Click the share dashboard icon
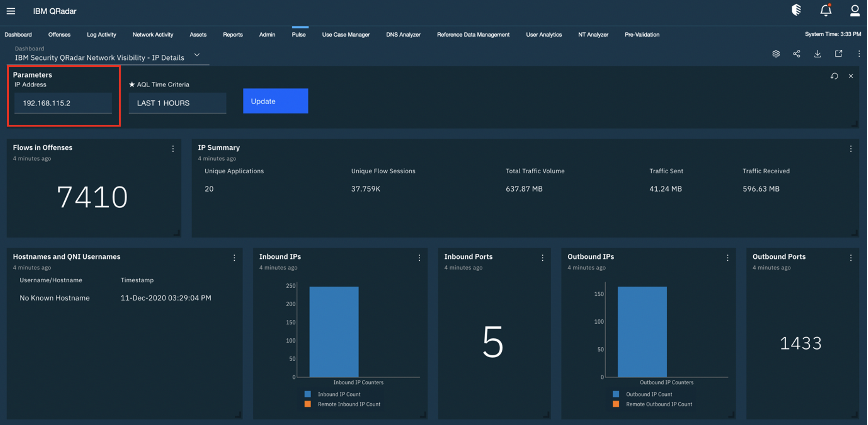Screen dimensions: 868x425 797,54
